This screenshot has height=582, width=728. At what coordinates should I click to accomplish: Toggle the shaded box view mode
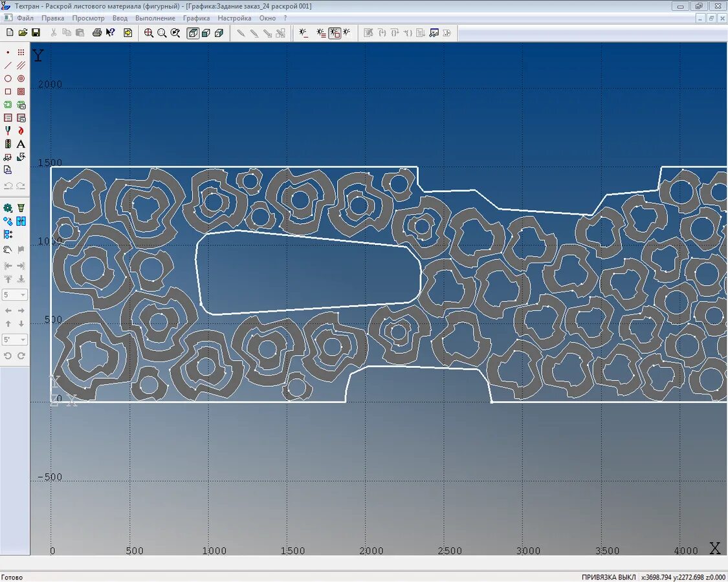206,32
